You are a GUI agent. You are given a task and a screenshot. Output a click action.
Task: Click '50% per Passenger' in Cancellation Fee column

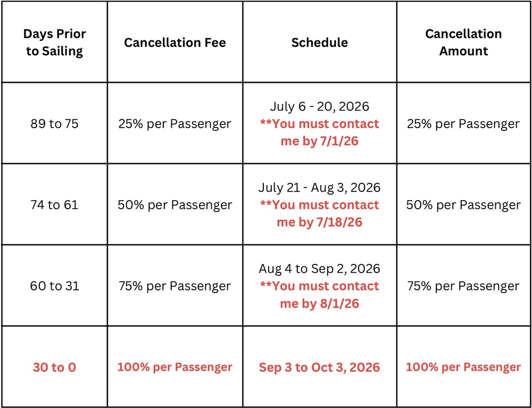coord(175,205)
